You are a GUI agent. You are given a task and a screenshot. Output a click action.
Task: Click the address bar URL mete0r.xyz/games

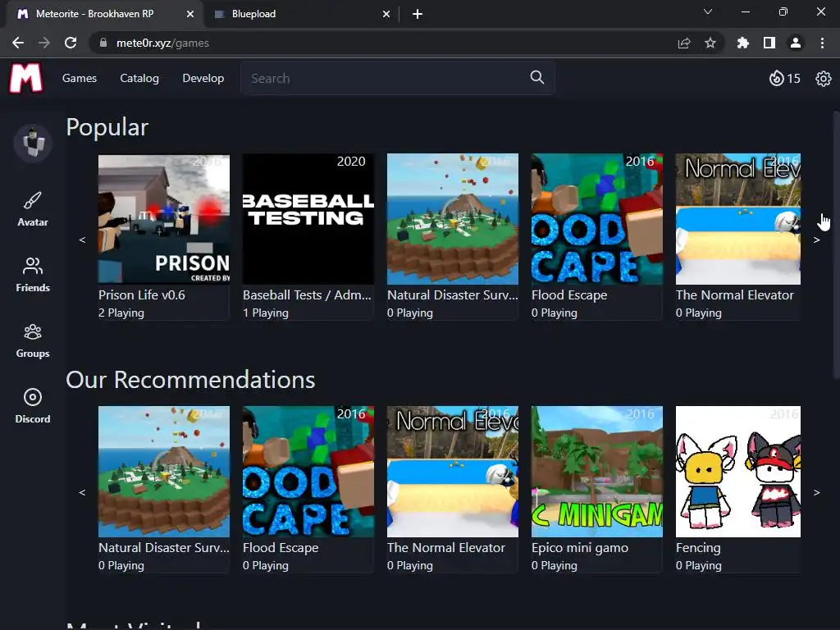click(162, 43)
